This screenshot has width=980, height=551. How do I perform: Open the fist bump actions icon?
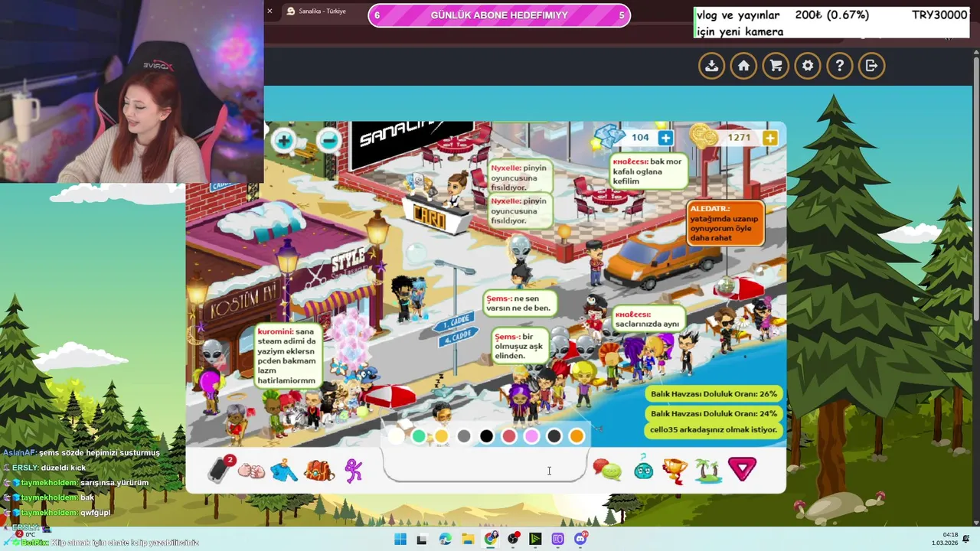[x=251, y=471]
